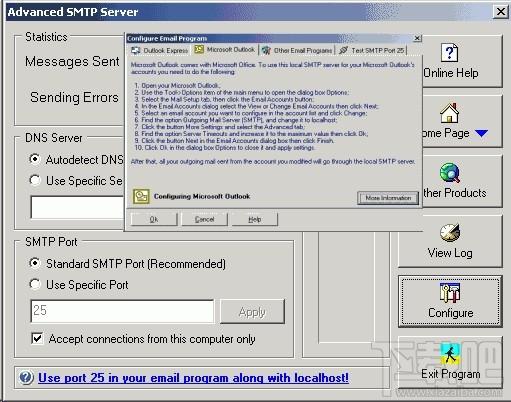Open the Use port 25 localhost link
Image resolution: width=511 pixels, height=402 pixels.
[x=193, y=378]
